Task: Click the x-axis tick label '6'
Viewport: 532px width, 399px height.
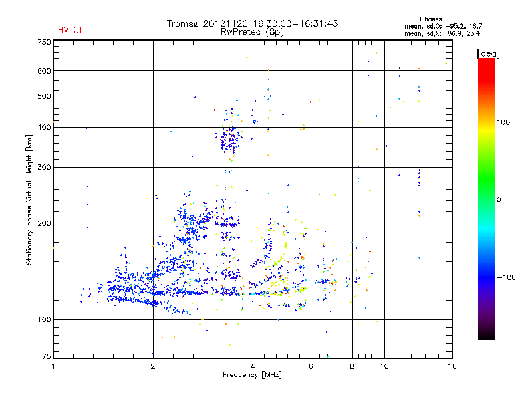Action: point(311,366)
